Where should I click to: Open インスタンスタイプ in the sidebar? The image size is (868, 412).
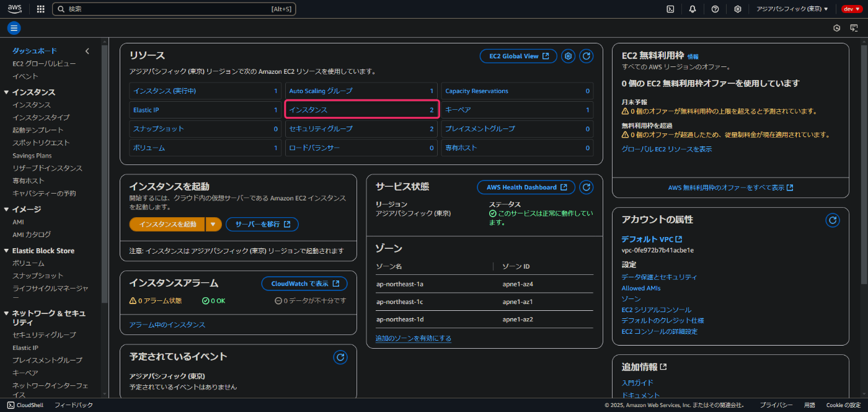[x=41, y=117]
